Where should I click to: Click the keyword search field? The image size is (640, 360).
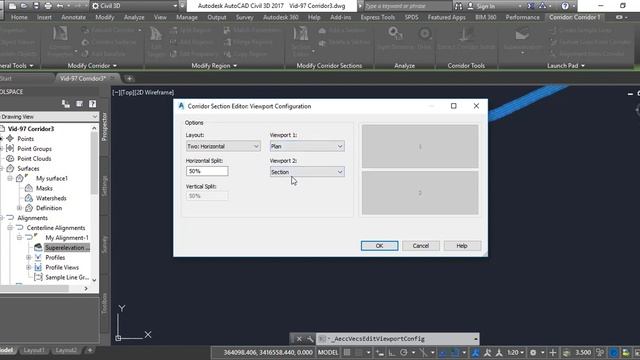407,6
